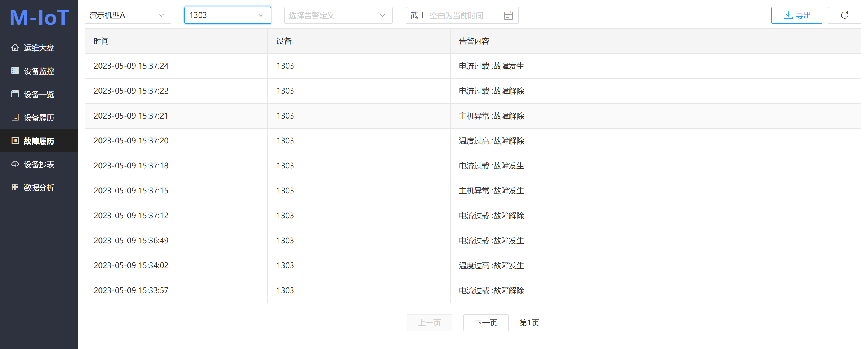Click the 温度过高 :故障解除 alarm cell
Image resolution: width=868 pixels, height=349 pixels.
[x=491, y=140]
